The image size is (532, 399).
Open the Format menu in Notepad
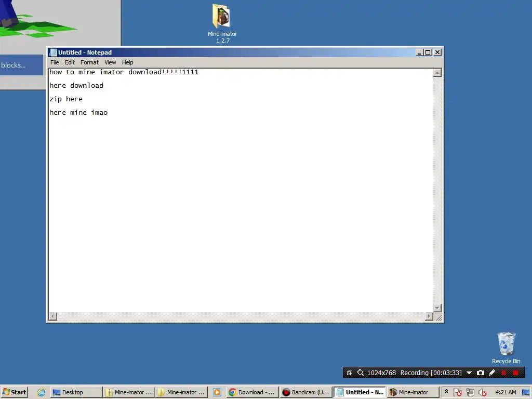(x=89, y=62)
